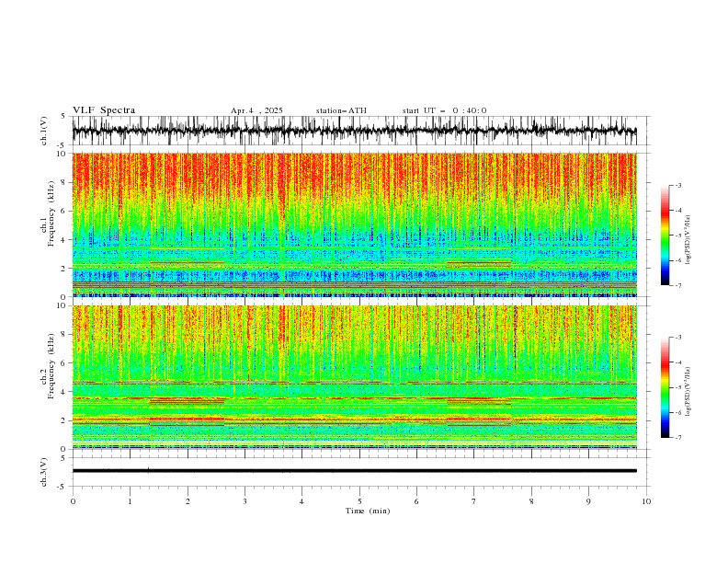This screenshot has width=728, height=563.
Task: Click the '-7' value on the ch.2 color bar
Action: tap(677, 438)
